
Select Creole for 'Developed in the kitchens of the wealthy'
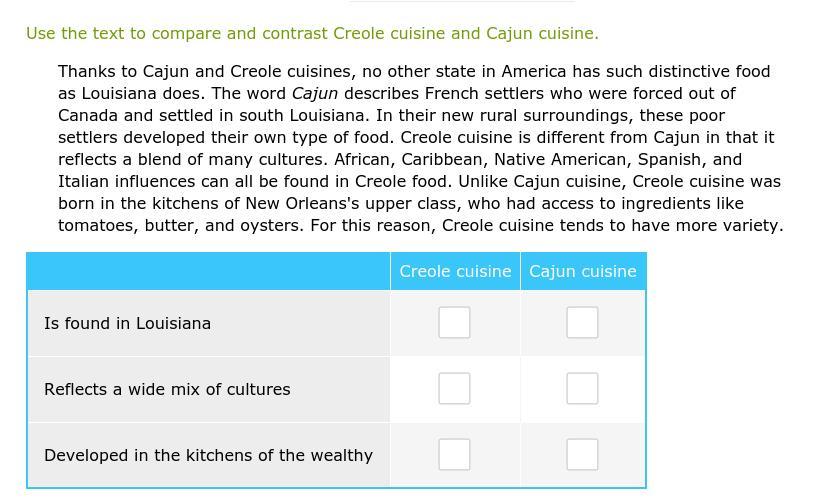click(454, 454)
